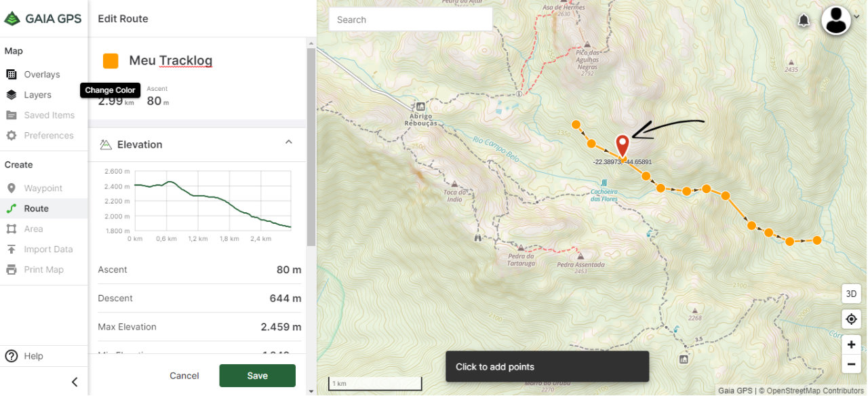Click the Preferences gear icon
Image resolution: width=868 pixels, height=396 pixels.
[x=11, y=136]
